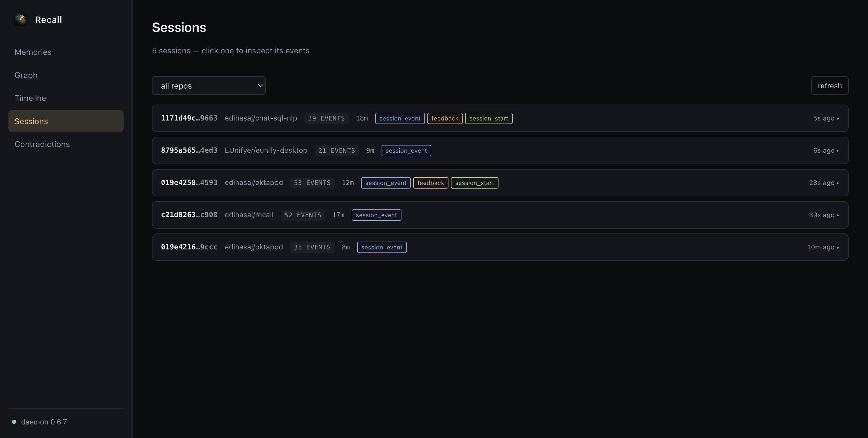Open session 019e4216…9ccc

click(500, 247)
